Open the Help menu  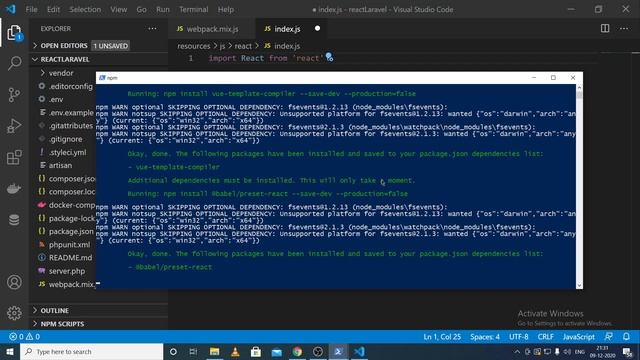click(x=226, y=9)
